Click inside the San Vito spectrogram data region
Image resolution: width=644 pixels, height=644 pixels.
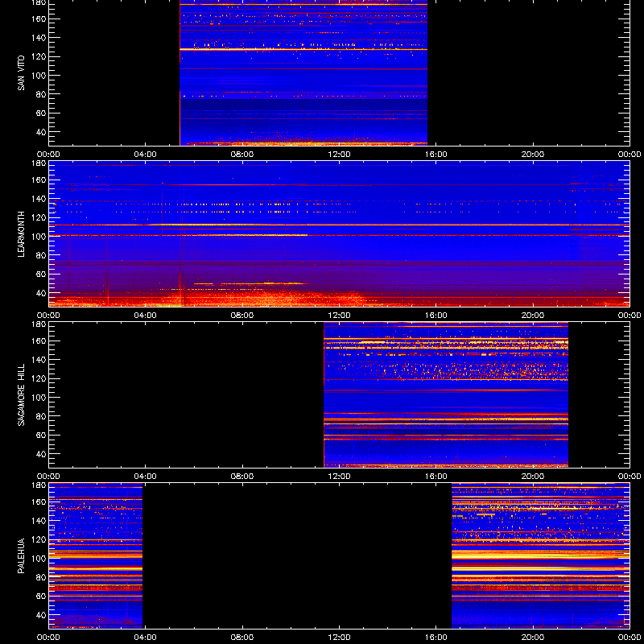point(303,72)
